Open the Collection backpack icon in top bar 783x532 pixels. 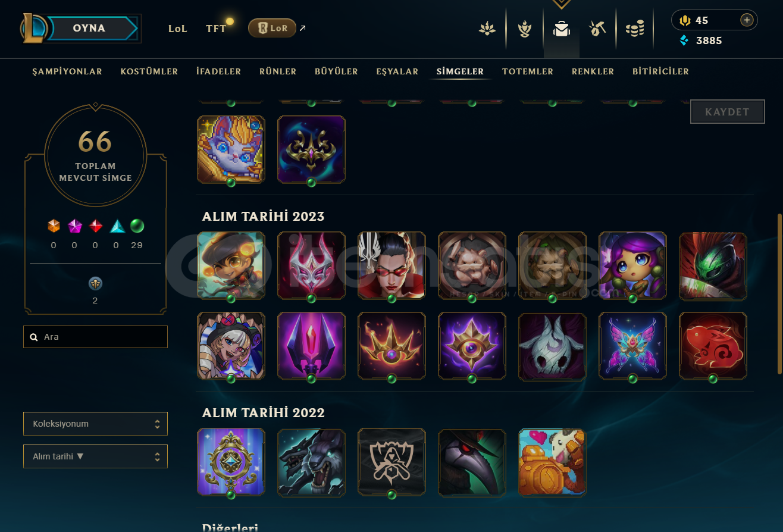tap(561, 29)
